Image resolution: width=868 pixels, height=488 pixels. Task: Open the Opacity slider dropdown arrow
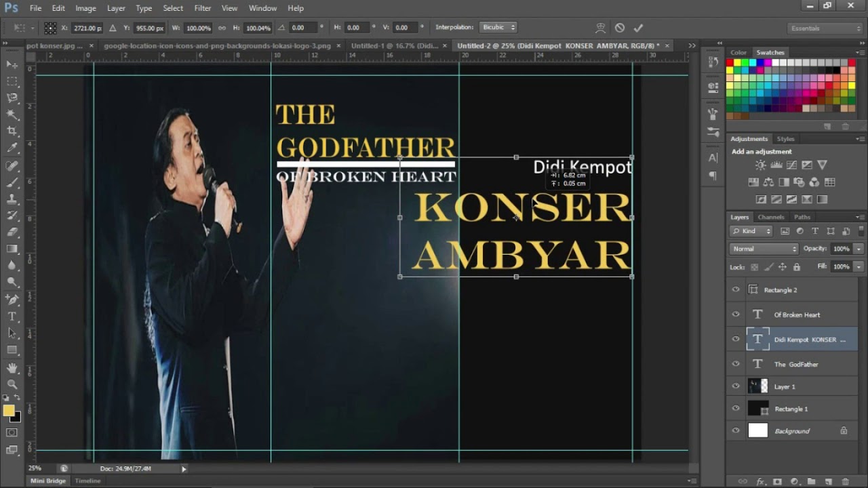tap(859, 249)
